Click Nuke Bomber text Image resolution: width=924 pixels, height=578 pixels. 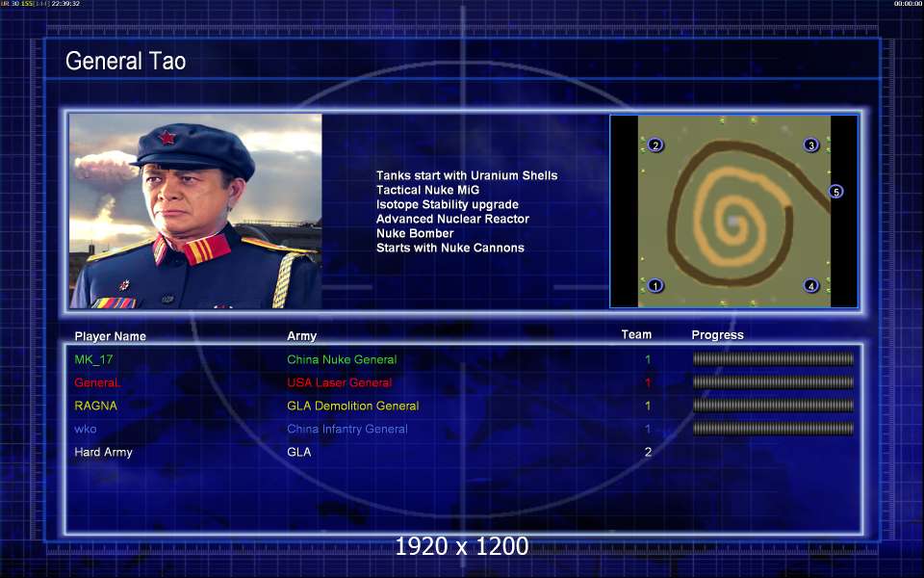click(415, 233)
